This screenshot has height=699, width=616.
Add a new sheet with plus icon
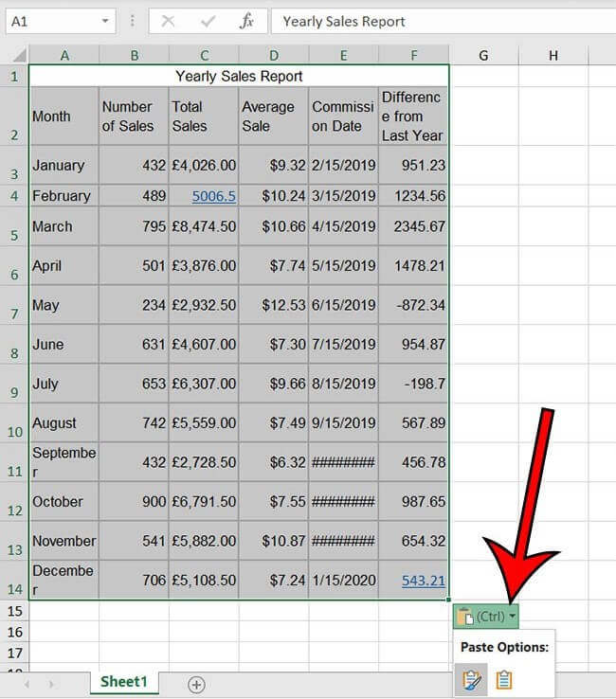coord(196,684)
